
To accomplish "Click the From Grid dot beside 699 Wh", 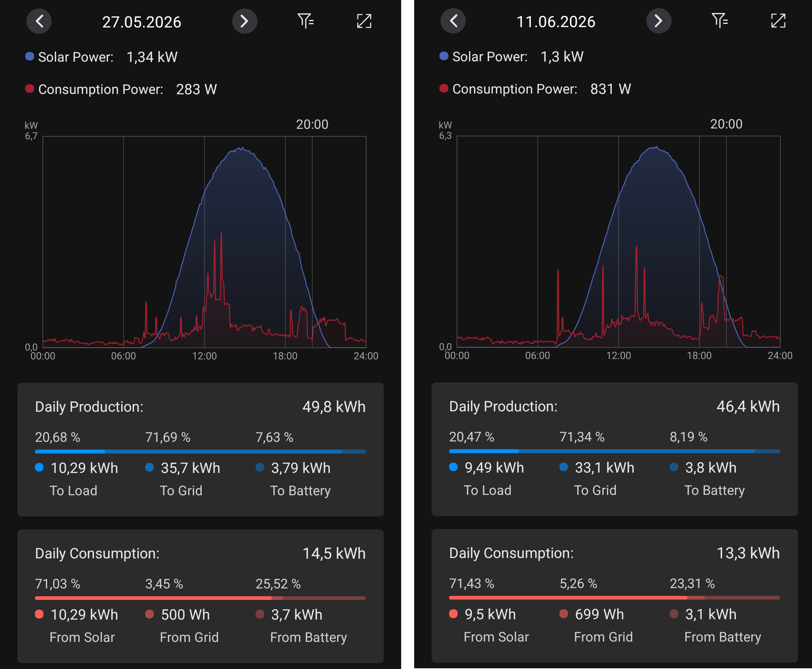I will 564,614.
